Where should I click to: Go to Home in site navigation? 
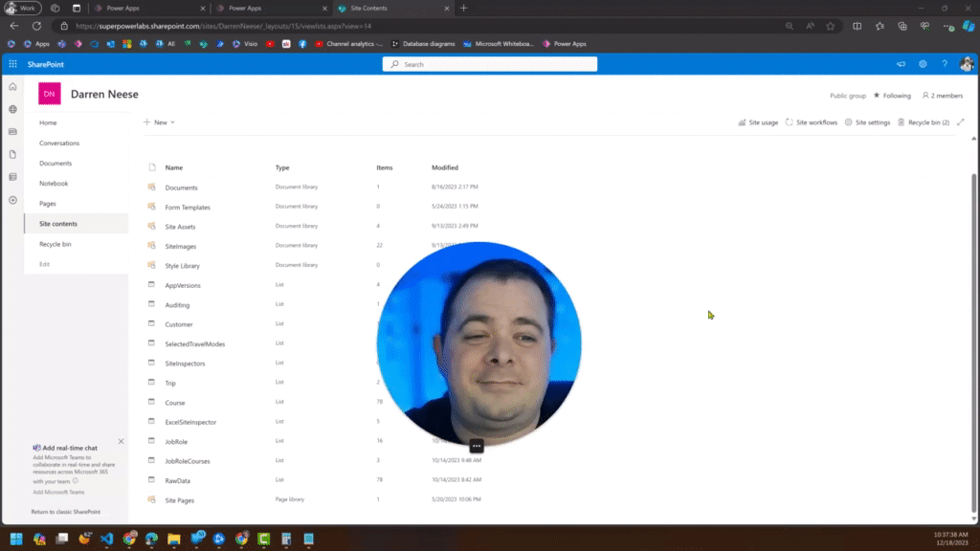tap(48, 123)
